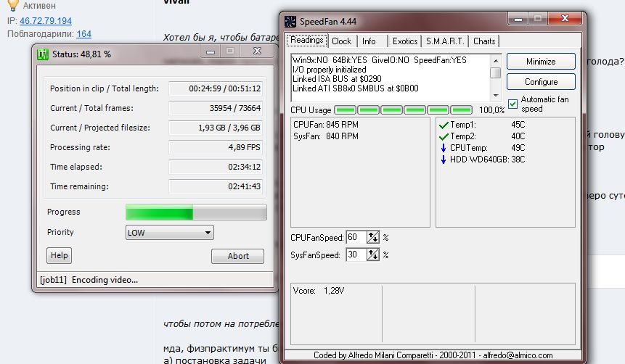Click the lightbulb icon beside Активен
Image resolution: width=625 pixels, height=364 pixels.
12,6
